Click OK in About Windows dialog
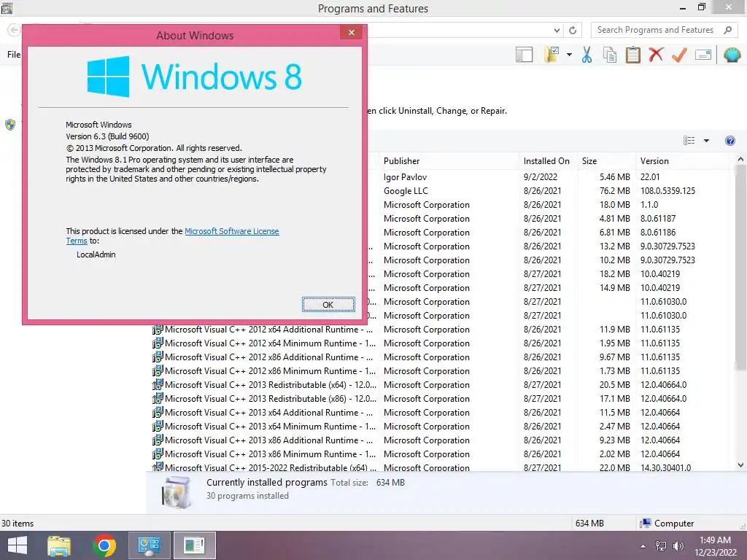 coord(328,305)
